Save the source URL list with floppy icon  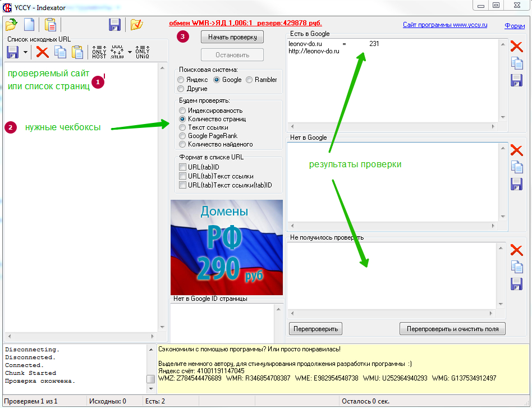click(12, 52)
